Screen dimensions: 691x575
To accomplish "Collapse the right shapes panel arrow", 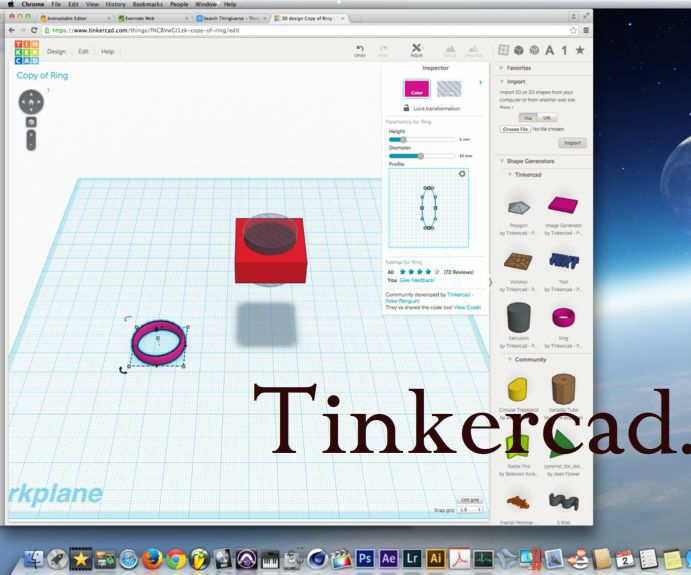I will pyautogui.click(x=490, y=282).
